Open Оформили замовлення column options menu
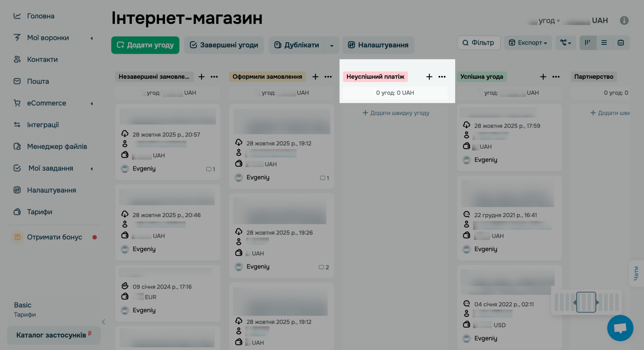The image size is (644, 350). [328, 77]
